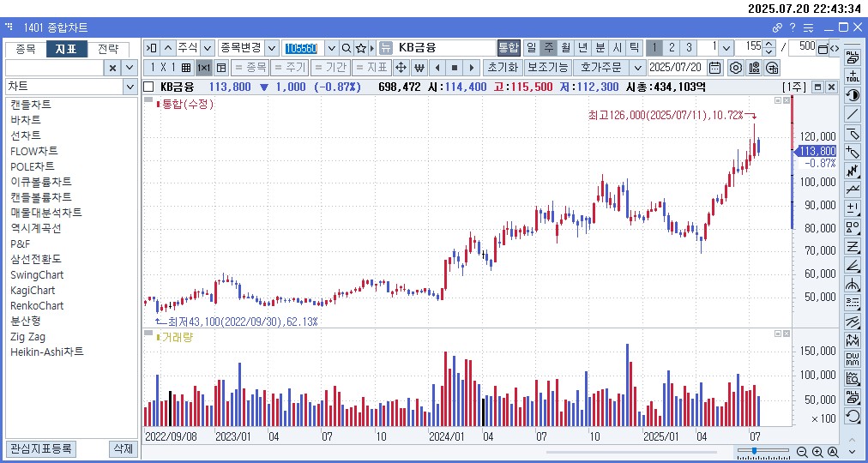The height and width of the screenshot is (463, 868).
Task: Expand the 호가주문 dropdown arrow
Action: [x=638, y=68]
